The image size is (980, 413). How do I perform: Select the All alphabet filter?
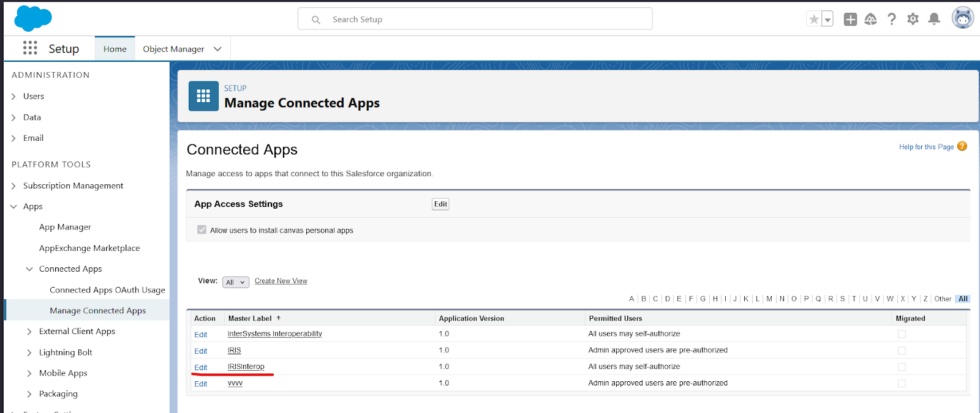[963, 299]
